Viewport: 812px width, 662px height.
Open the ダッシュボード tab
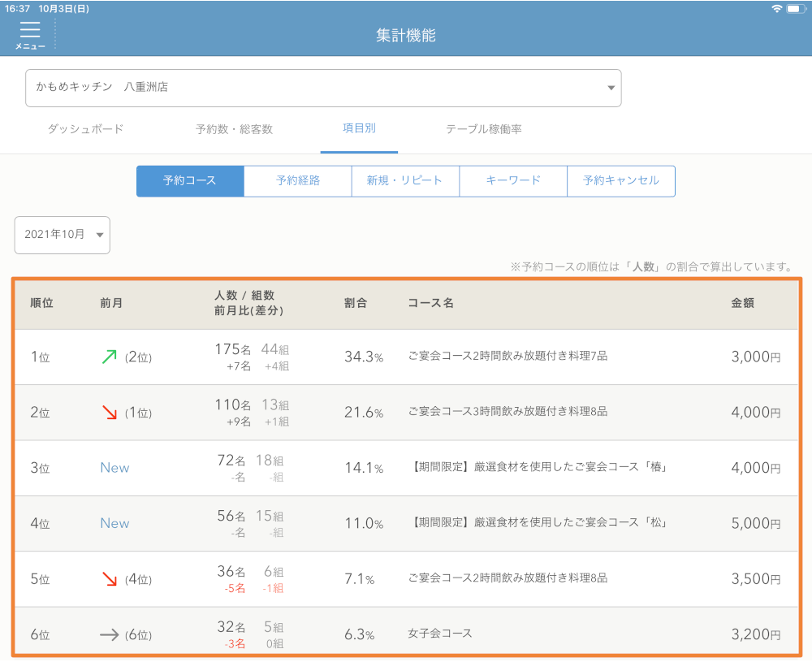click(x=84, y=128)
